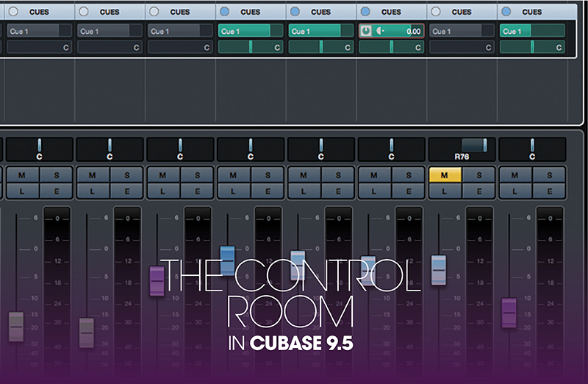Click the E button on the rightmost channel
The image size is (588, 384).
549,191
